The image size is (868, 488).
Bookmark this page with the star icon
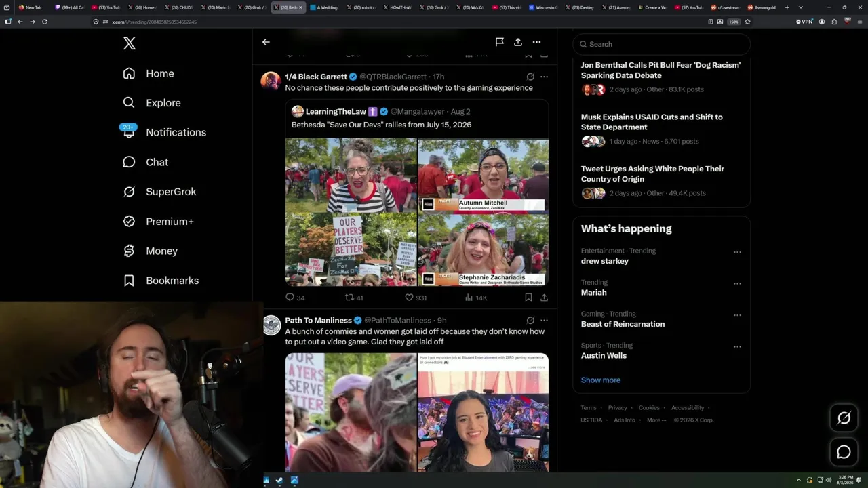(747, 22)
